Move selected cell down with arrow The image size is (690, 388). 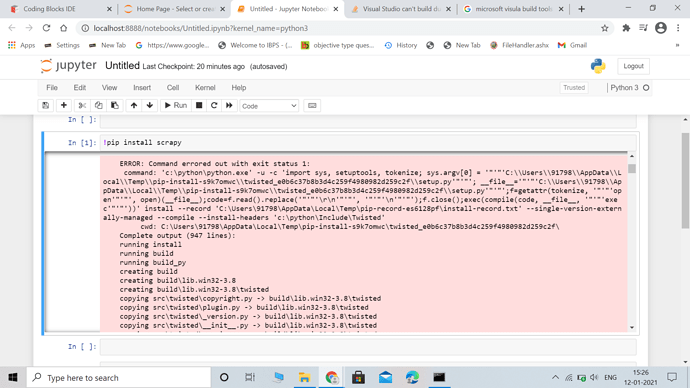tap(150, 106)
